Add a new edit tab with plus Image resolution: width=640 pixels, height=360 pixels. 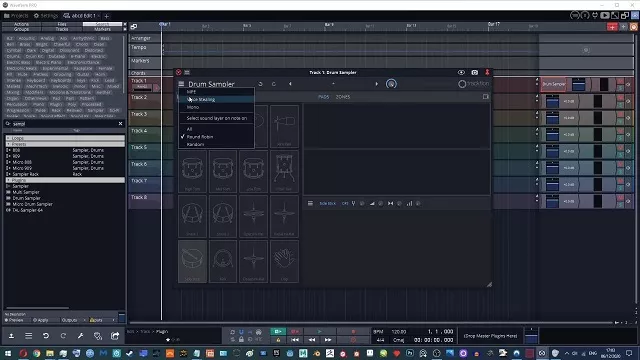(107, 16)
